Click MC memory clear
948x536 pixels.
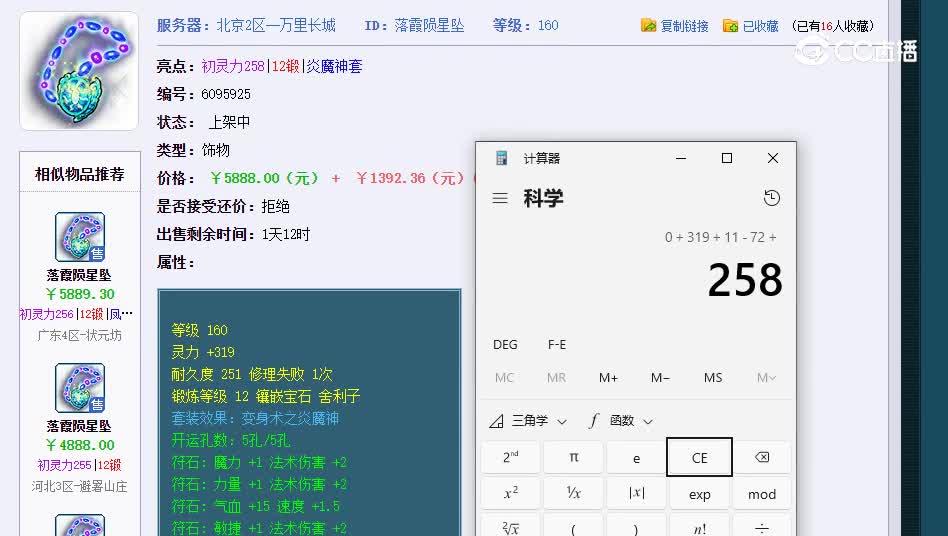click(x=504, y=378)
